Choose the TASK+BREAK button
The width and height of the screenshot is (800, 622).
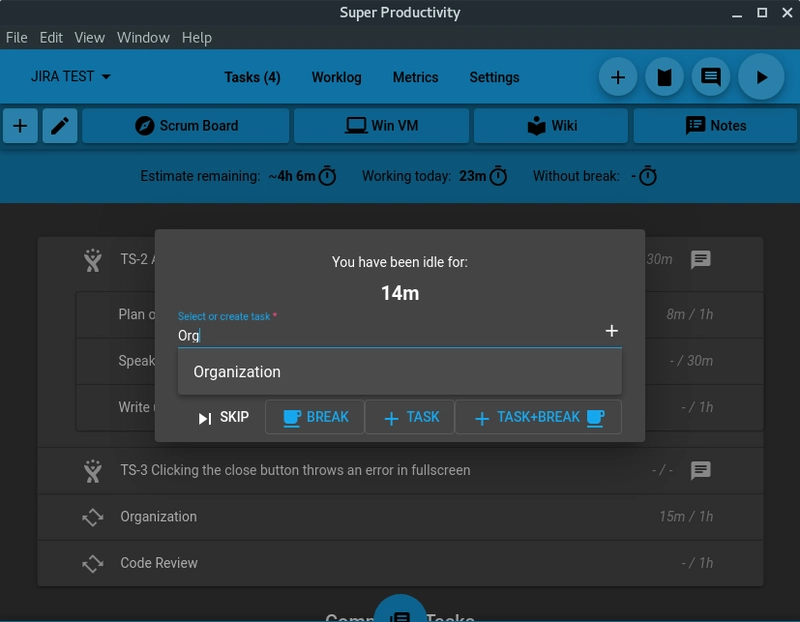point(538,417)
